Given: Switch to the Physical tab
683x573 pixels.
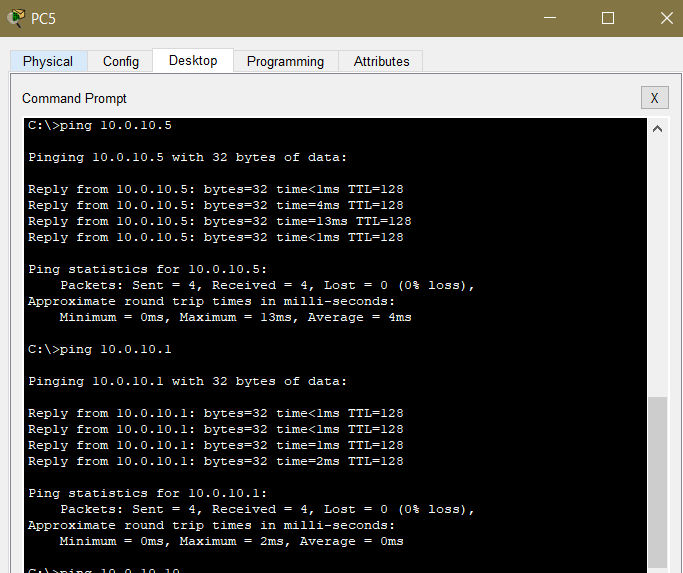Looking at the screenshot, I should click(x=48, y=61).
